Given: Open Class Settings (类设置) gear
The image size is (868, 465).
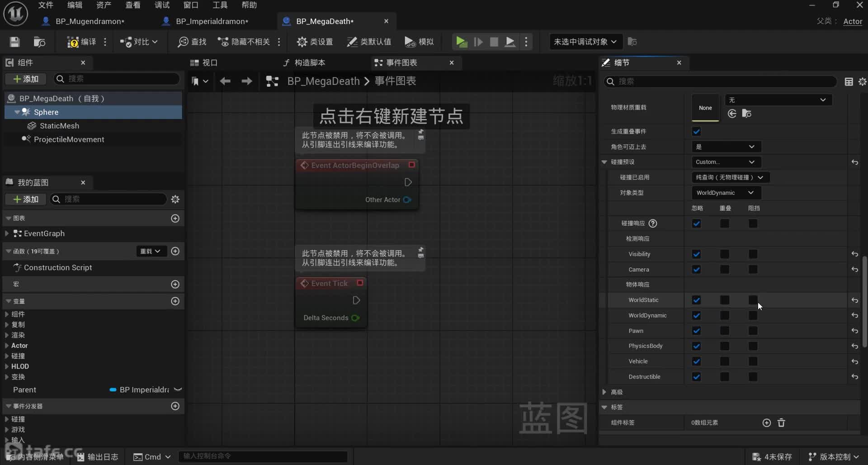Looking at the screenshot, I should tap(302, 42).
